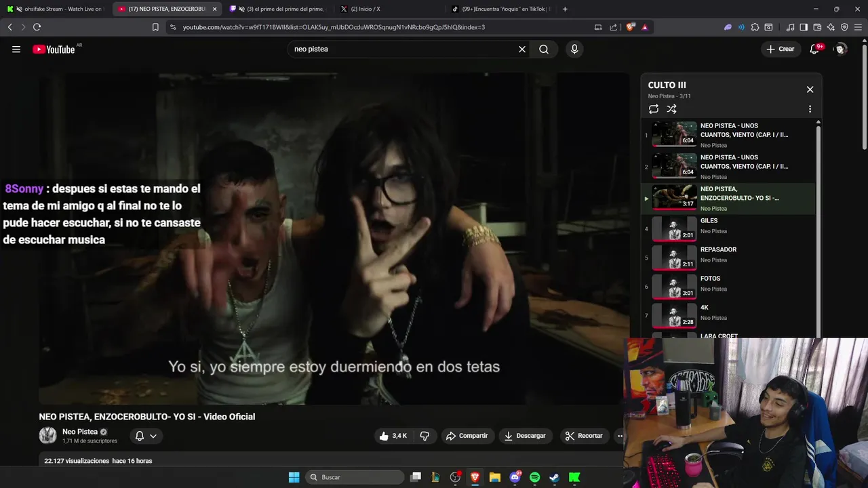Open File Explorer from the taskbar
Viewport: 868px width, 488px height.
pyautogui.click(x=494, y=477)
